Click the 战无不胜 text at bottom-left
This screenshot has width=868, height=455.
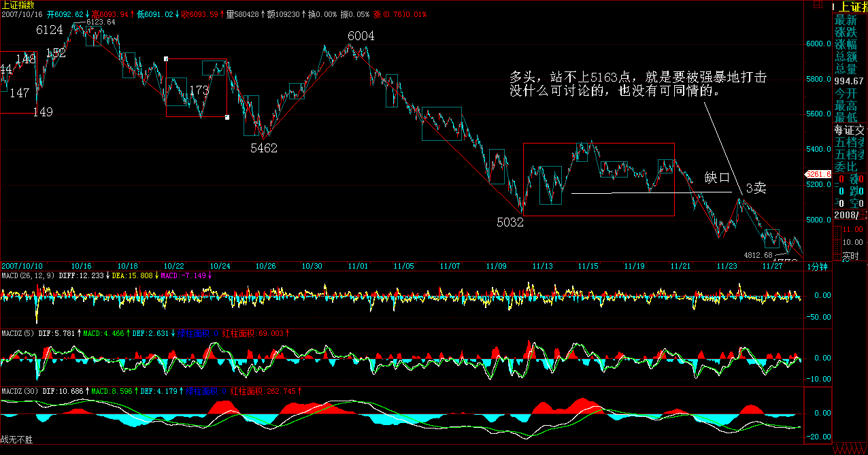pos(16,440)
